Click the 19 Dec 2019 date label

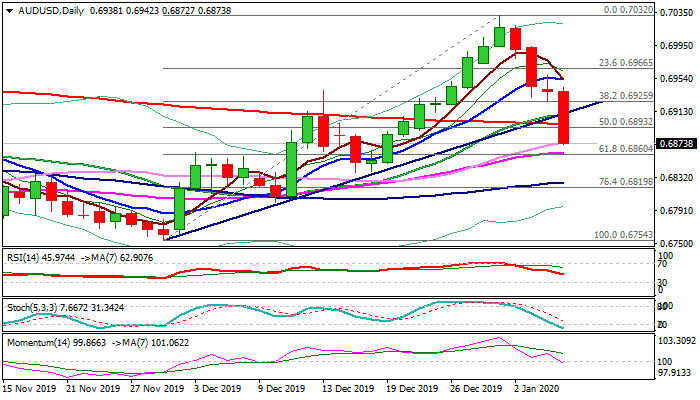(412, 389)
